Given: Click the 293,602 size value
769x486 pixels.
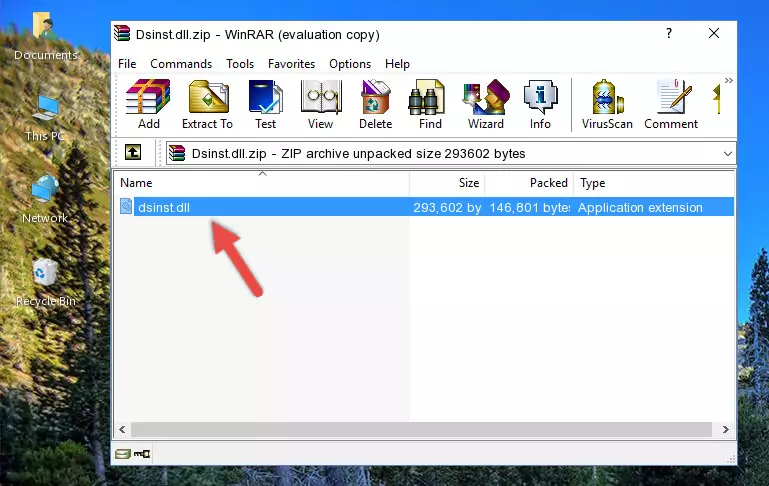Looking at the screenshot, I should pos(447,207).
